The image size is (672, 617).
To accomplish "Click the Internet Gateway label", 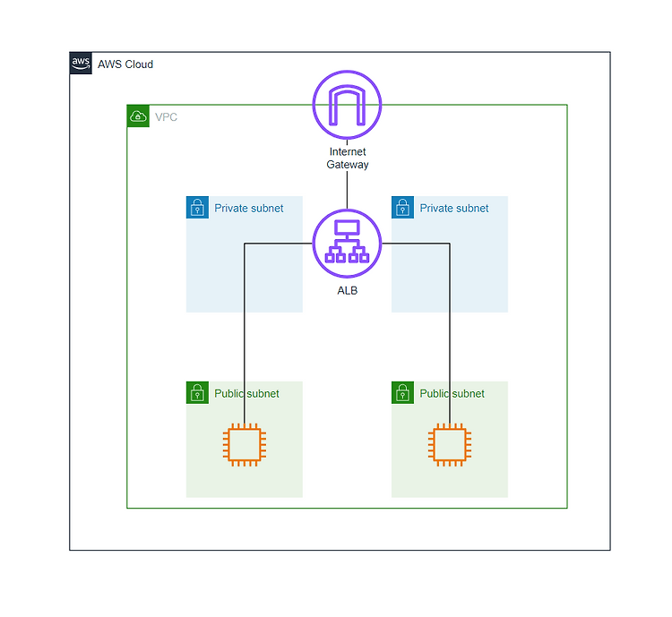I will [348, 159].
